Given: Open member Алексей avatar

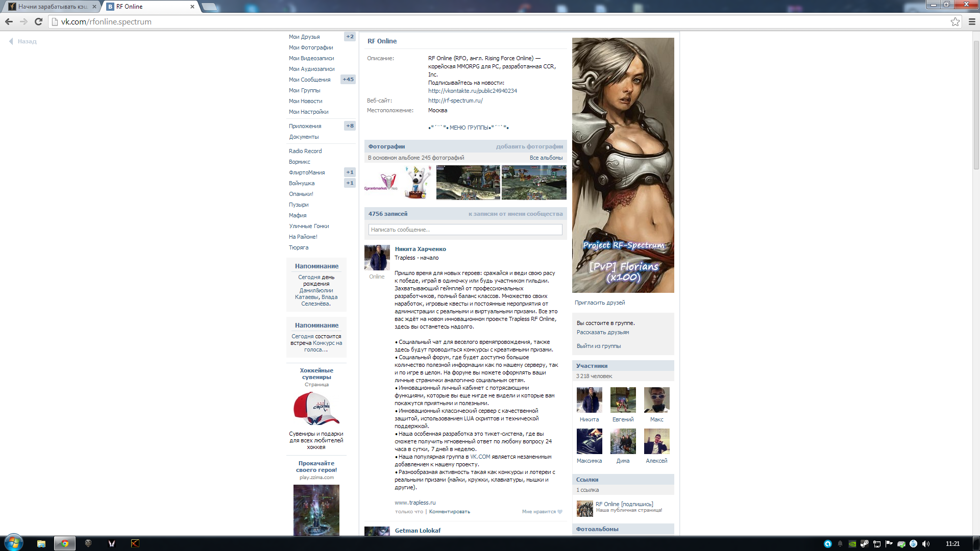Looking at the screenshot, I should [x=656, y=441].
